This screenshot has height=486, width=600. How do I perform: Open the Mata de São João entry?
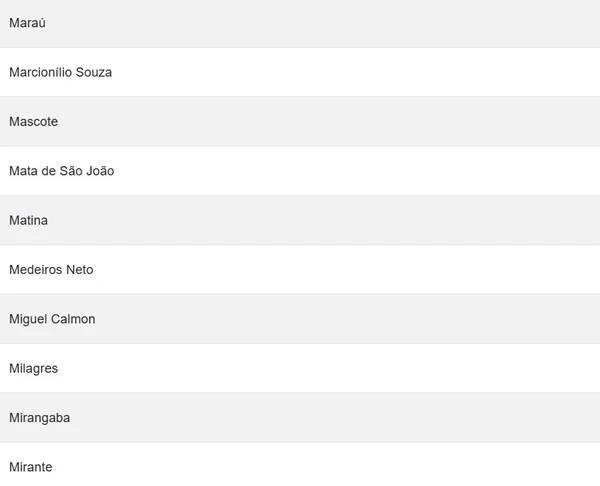click(x=300, y=171)
